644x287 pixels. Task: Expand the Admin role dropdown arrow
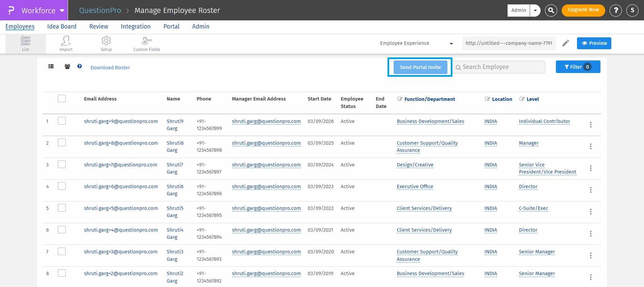(535, 10)
